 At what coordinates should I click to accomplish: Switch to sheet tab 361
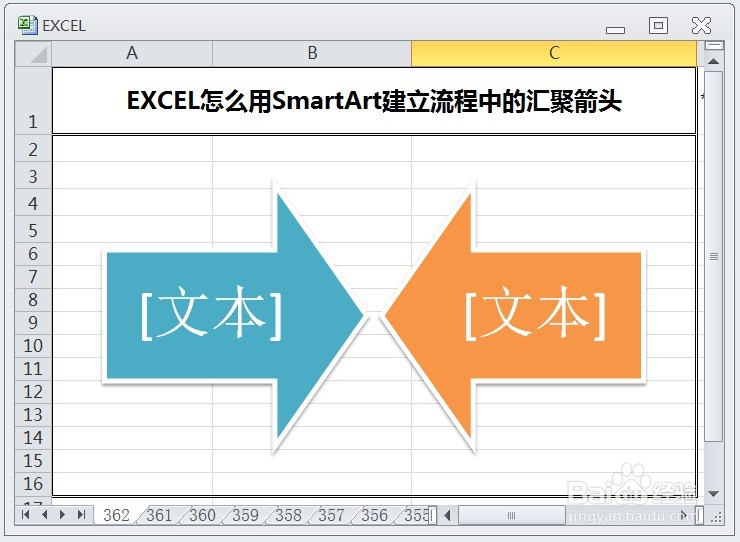tap(160, 515)
